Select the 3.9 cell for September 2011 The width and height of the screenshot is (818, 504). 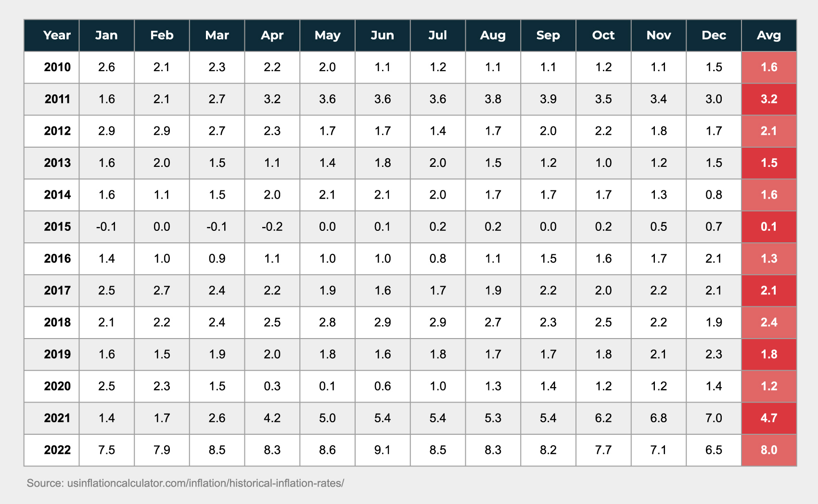click(x=548, y=99)
